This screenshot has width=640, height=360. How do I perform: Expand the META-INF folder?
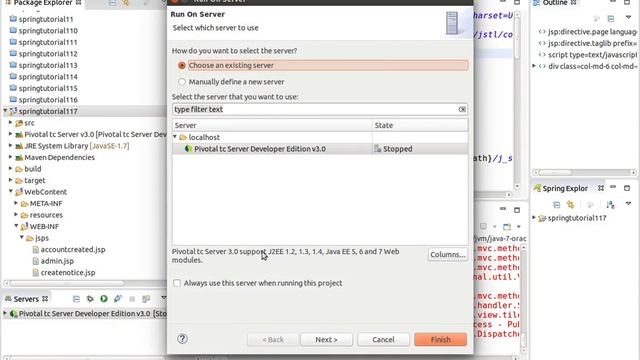coord(16,203)
